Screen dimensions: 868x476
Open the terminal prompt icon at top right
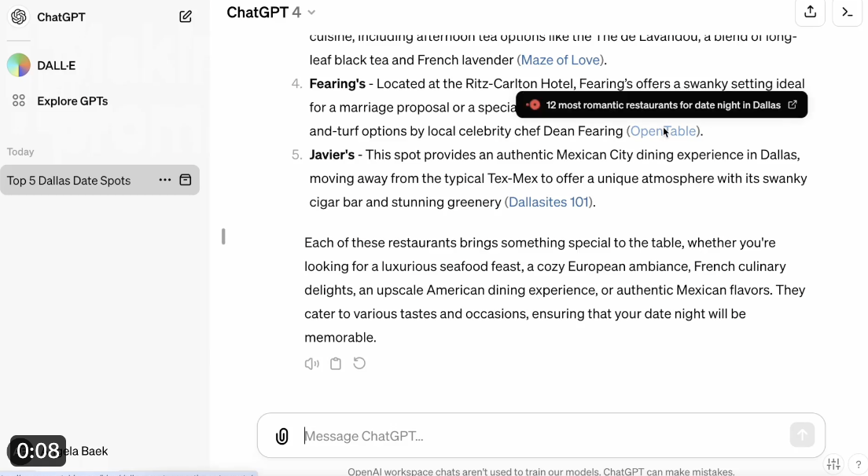point(847,12)
